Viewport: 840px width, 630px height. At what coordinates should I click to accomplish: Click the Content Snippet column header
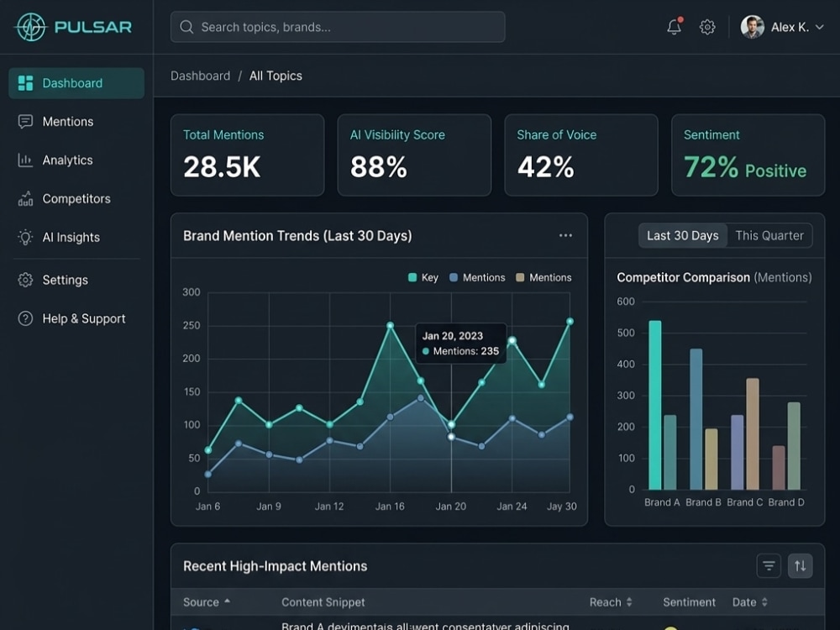[x=323, y=602]
